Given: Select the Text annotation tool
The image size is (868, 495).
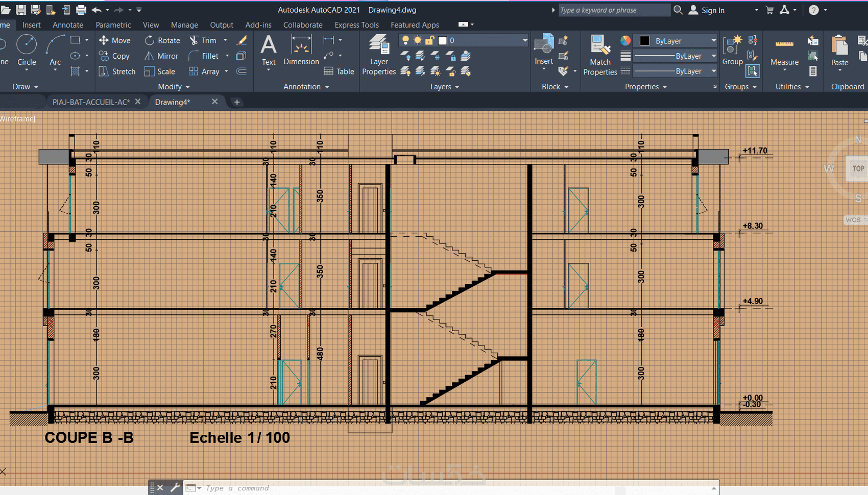Looking at the screenshot, I should click(269, 50).
